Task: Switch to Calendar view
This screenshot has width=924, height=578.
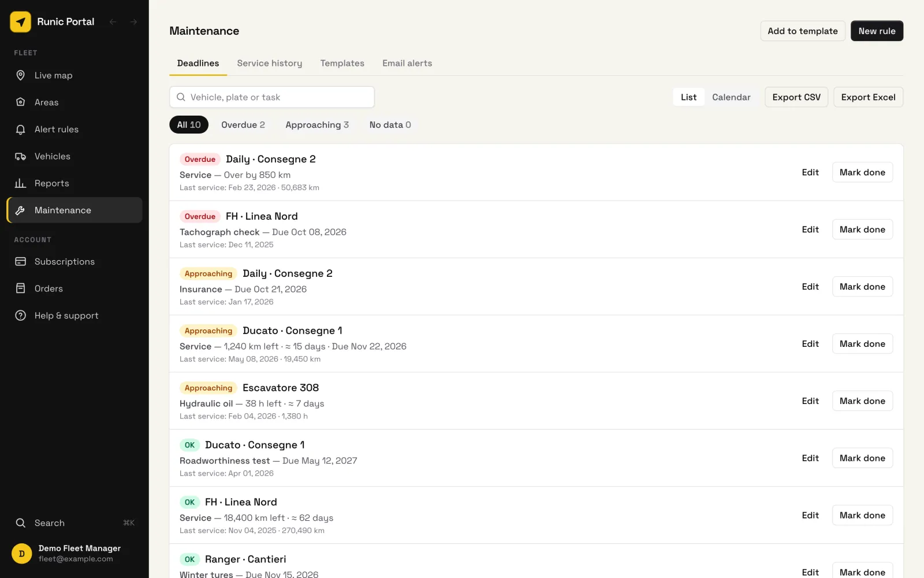Action: click(x=731, y=97)
